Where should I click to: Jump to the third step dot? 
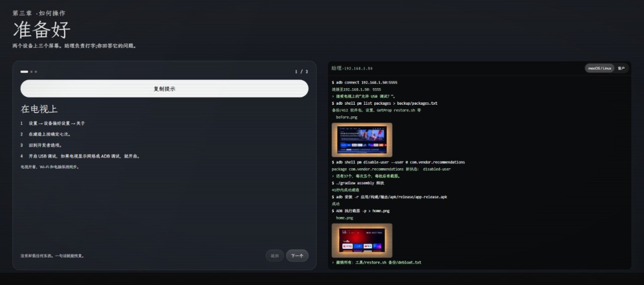point(36,72)
